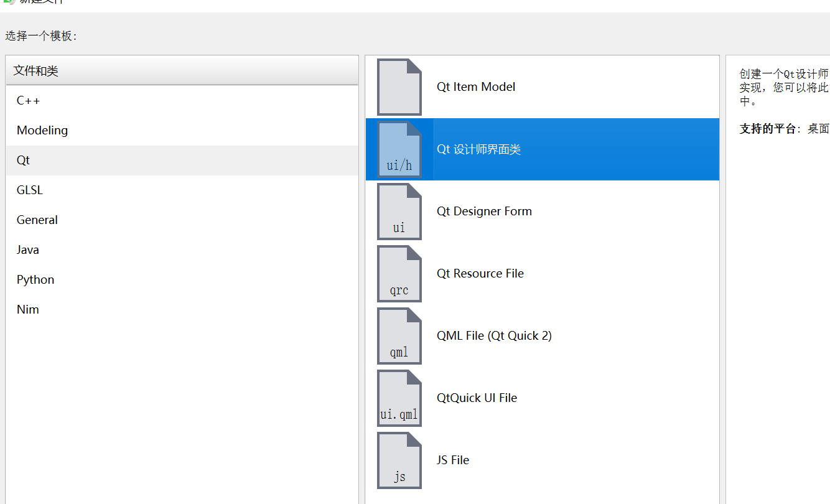Choose the C++ category
Viewport: 830px width, 504px height.
coord(182,101)
